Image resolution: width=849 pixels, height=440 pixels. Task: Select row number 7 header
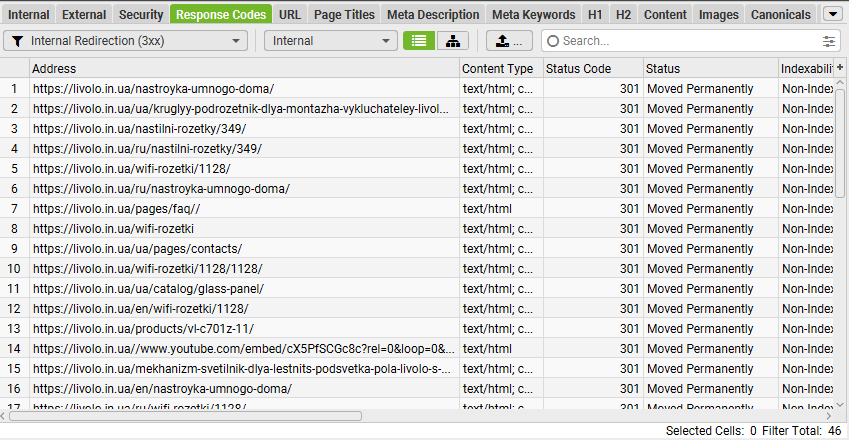coord(14,209)
